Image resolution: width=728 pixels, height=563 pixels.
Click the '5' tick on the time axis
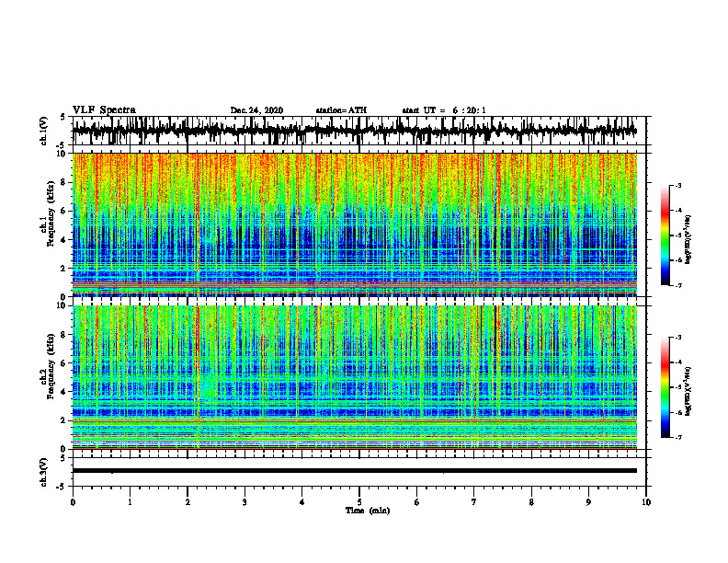(x=359, y=502)
